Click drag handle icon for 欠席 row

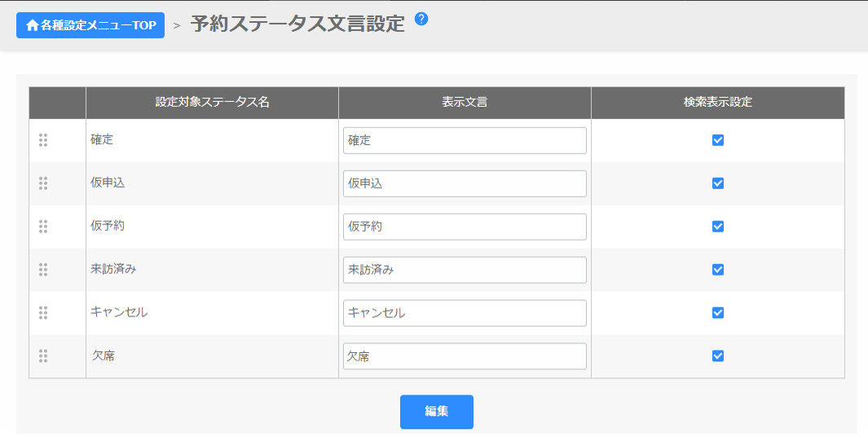(x=43, y=356)
